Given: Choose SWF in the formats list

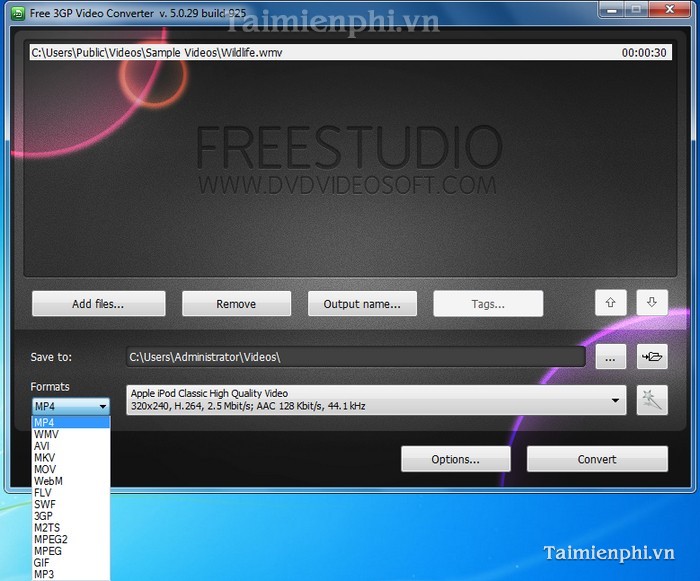Looking at the screenshot, I should point(71,504).
